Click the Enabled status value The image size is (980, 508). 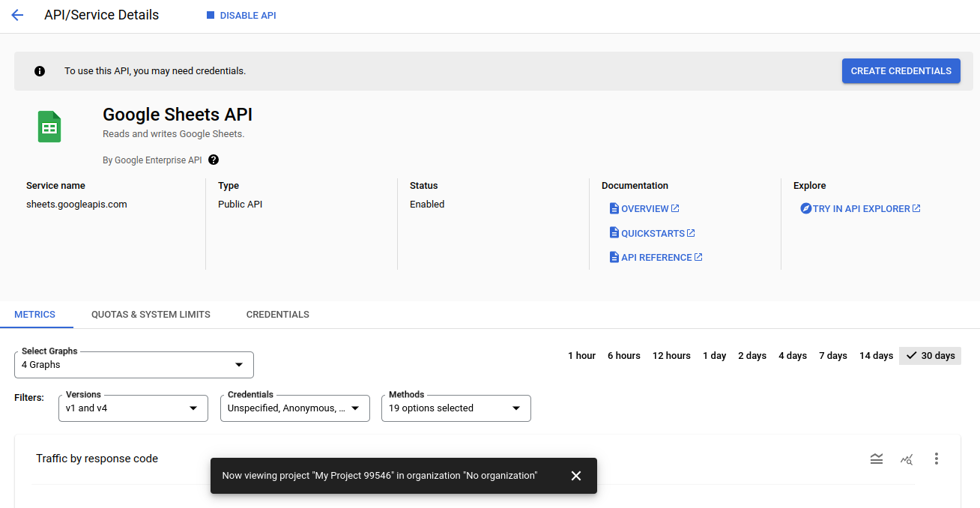(x=427, y=204)
